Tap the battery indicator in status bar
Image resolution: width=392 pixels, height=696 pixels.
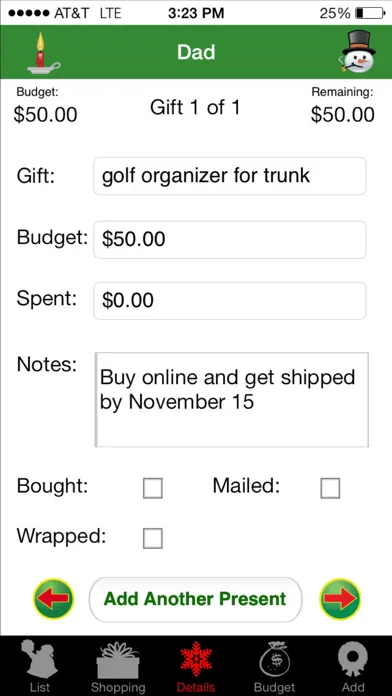click(370, 13)
